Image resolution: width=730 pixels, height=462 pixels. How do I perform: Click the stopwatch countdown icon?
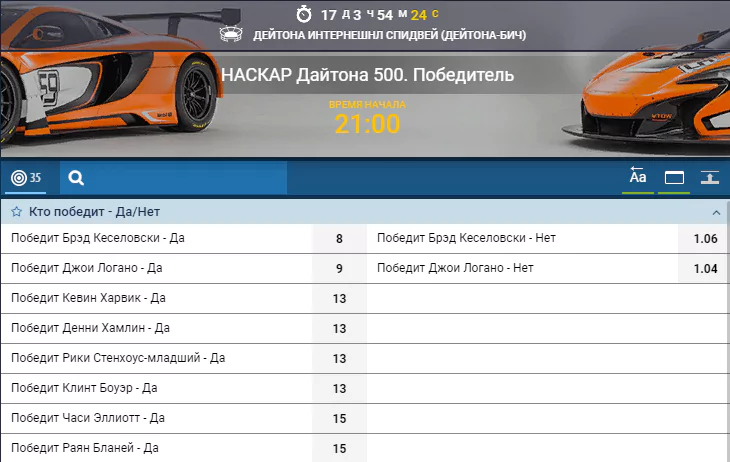(304, 14)
